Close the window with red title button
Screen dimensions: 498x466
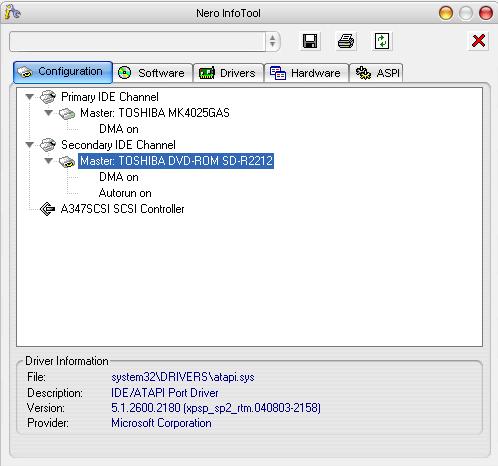486,13
